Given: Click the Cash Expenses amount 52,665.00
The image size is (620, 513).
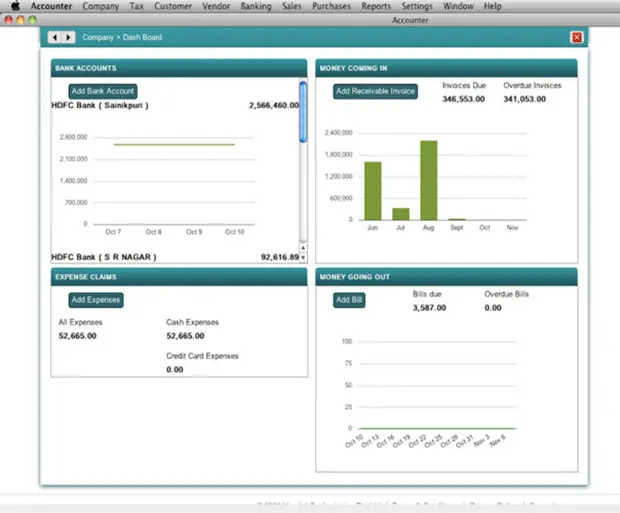Looking at the screenshot, I should [x=185, y=336].
